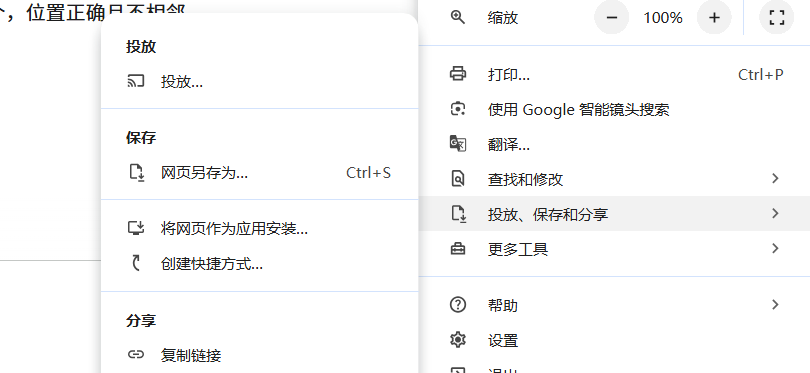Select the 投放... menu item
The height and width of the screenshot is (373, 810).
(x=259, y=81)
